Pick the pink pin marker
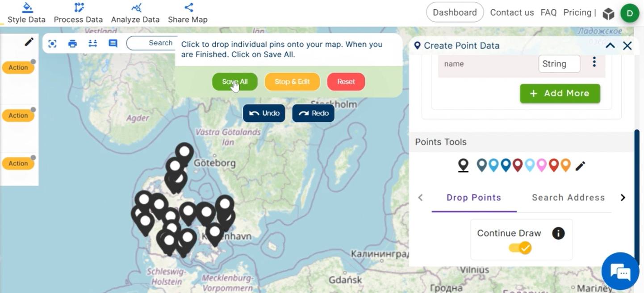Image resolution: width=644 pixels, height=293 pixels. [x=542, y=165]
